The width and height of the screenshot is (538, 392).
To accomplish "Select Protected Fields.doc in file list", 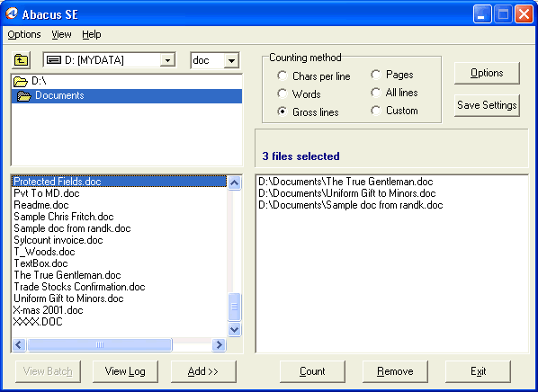I will 119,182.
